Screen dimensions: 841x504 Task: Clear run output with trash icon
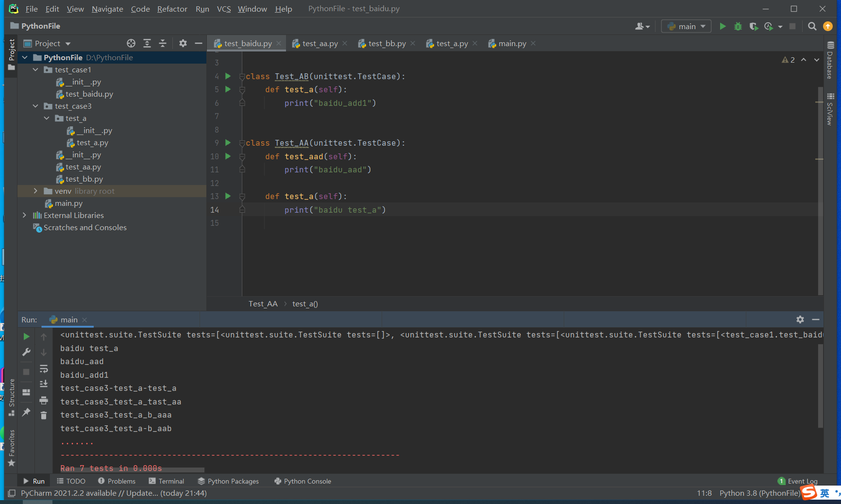coord(44,415)
